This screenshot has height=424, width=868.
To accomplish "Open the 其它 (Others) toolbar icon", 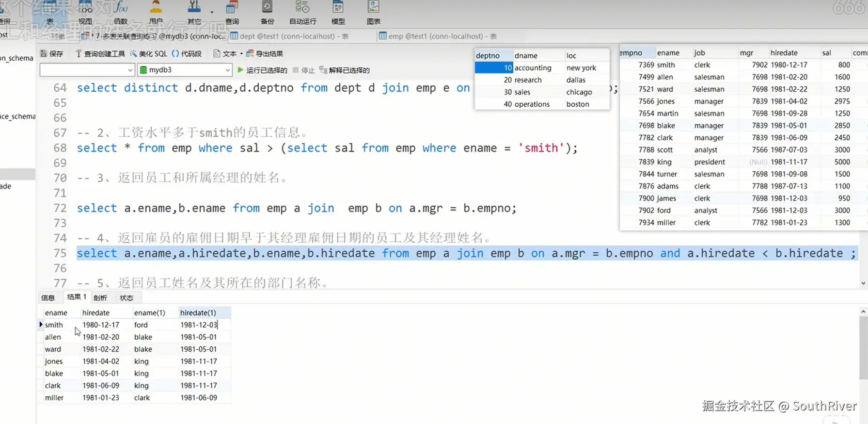I will point(194,13).
